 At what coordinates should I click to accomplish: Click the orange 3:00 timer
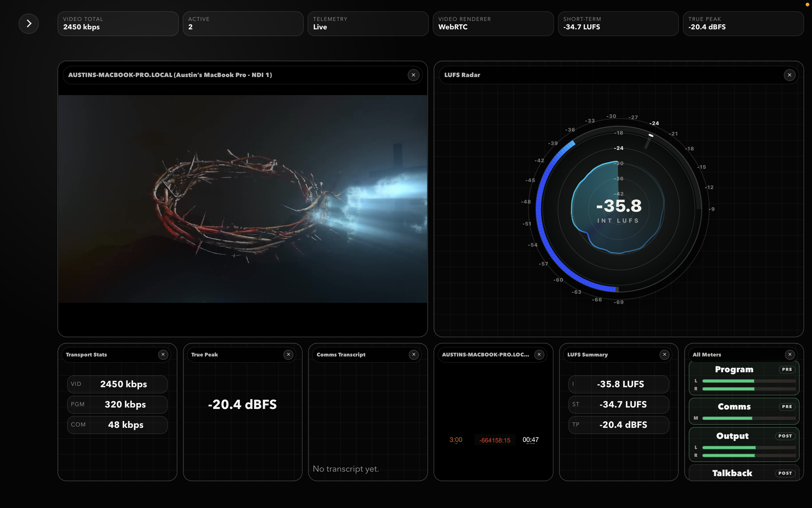pyautogui.click(x=456, y=440)
